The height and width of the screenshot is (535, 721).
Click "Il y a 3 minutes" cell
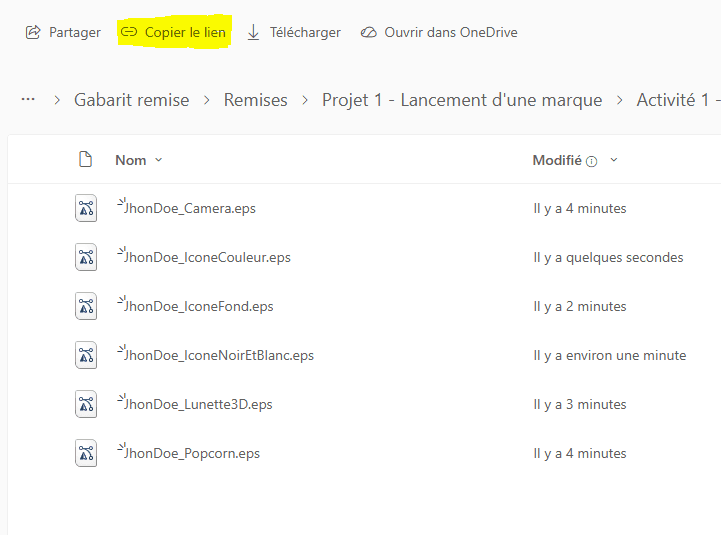point(580,404)
